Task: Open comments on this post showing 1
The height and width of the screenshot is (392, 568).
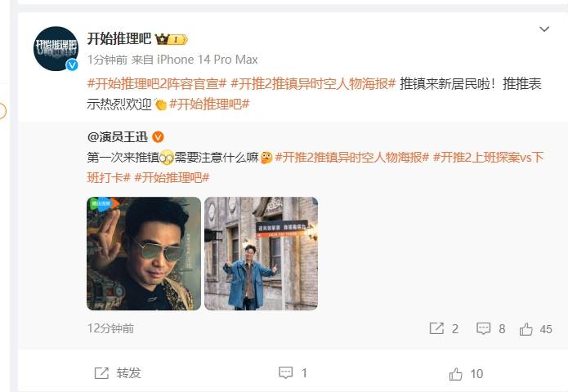Action: (x=293, y=373)
